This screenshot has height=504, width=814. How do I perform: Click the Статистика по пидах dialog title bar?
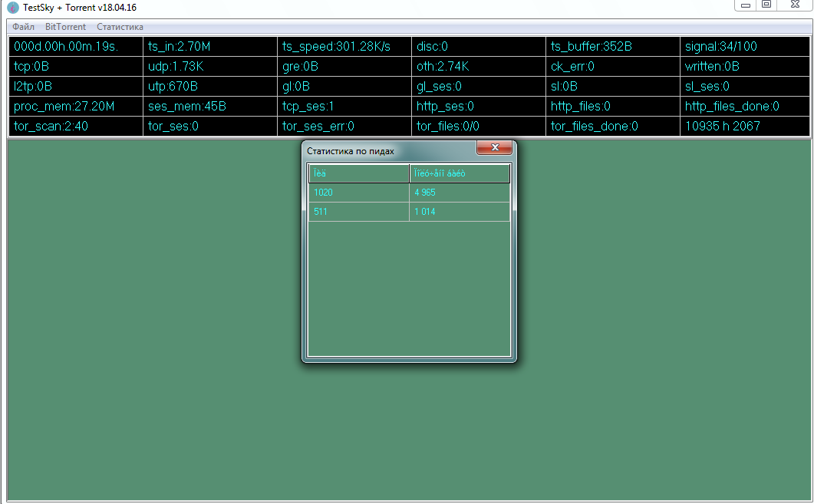(x=384, y=151)
